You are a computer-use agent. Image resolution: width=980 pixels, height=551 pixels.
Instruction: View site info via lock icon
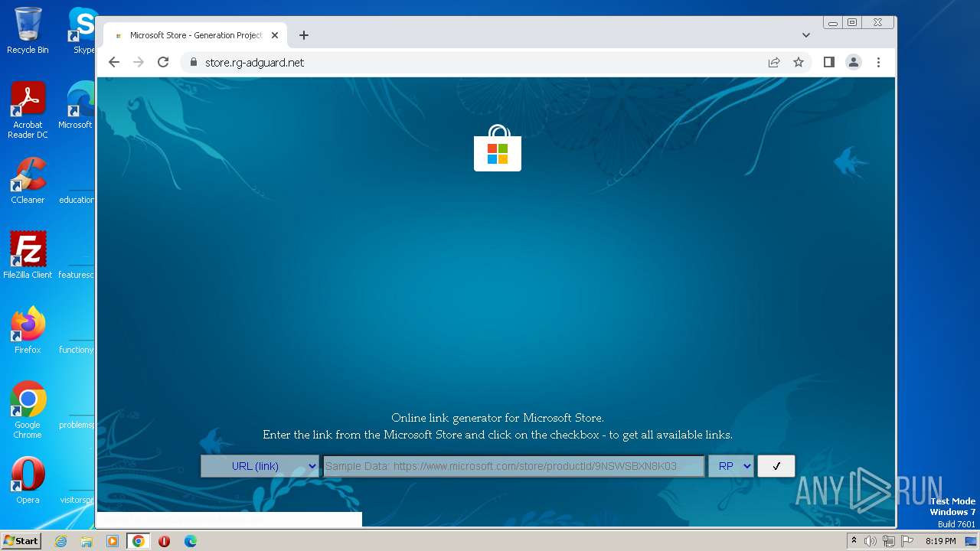pyautogui.click(x=193, y=62)
